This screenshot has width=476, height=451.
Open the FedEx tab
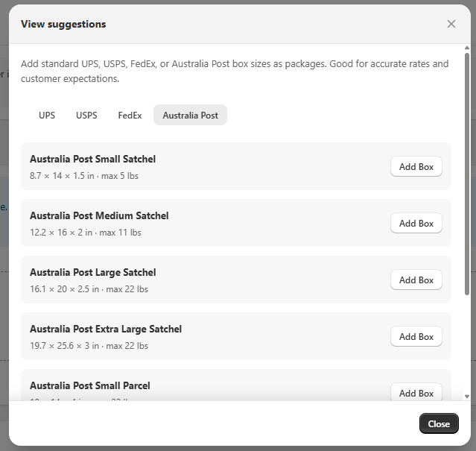(130, 116)
